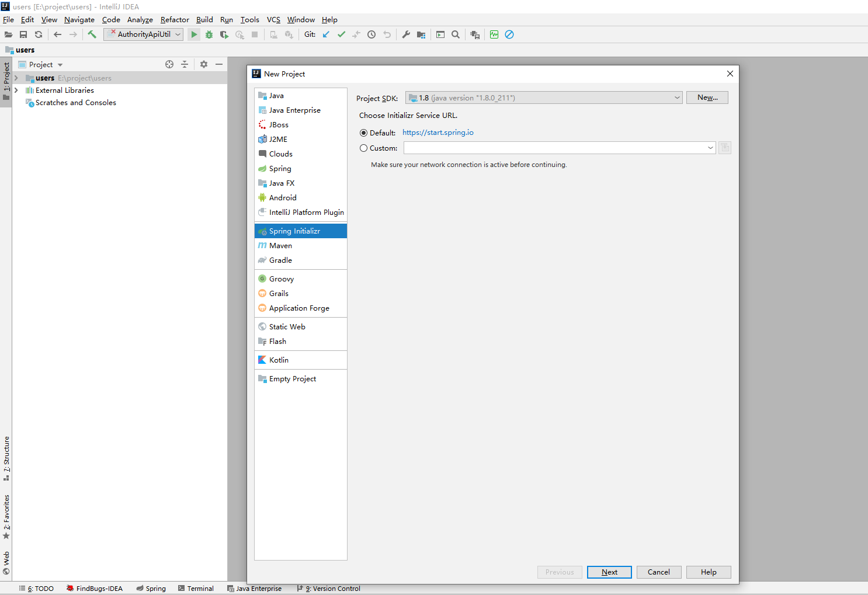Select the Default URL radio button
Screen dimensions: 868x595
[x=363, y=133]
